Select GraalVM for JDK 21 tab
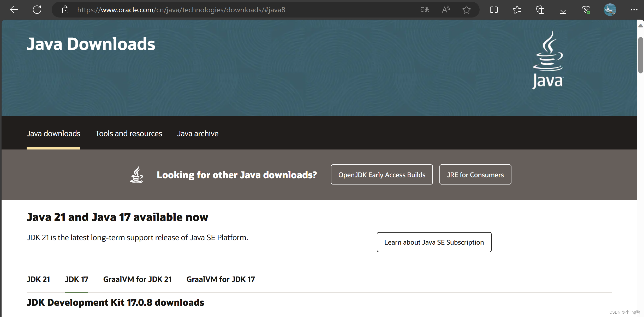 point(137,279)
